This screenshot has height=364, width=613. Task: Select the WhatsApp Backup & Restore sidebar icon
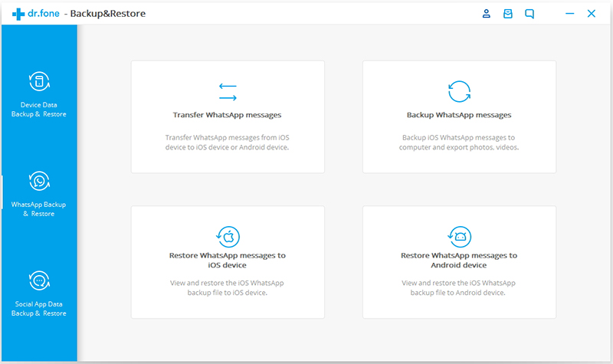[39, 181]
